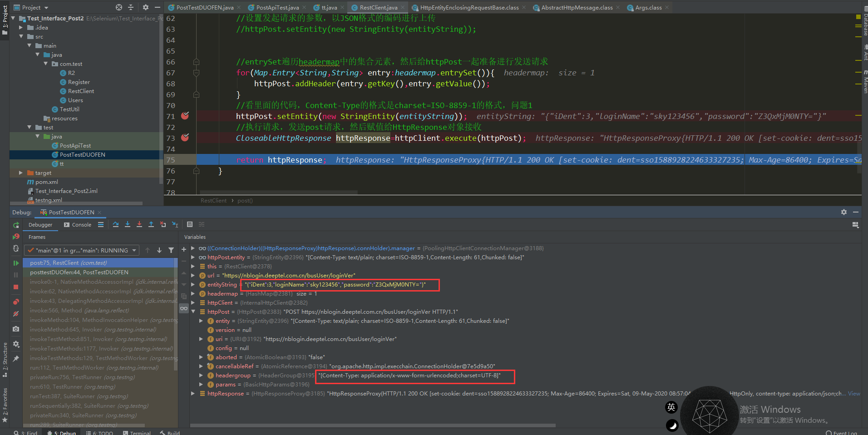This screenshot has width=868, height=435.
Task: Toggle the 1: Project side panel button
Action: [5, 20]
